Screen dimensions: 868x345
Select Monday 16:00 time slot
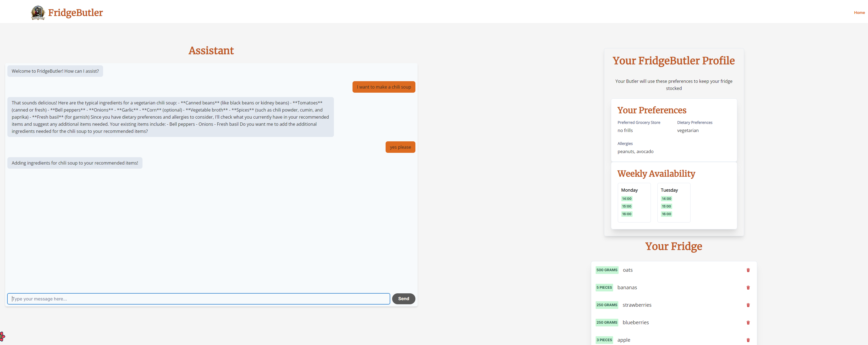[x=627, y=214]
